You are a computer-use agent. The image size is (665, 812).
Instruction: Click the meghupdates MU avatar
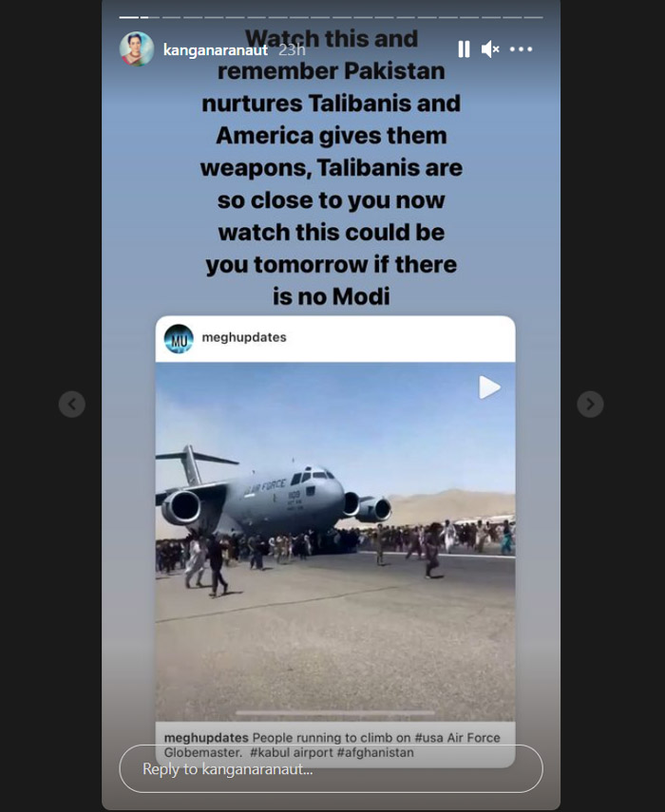179,339
